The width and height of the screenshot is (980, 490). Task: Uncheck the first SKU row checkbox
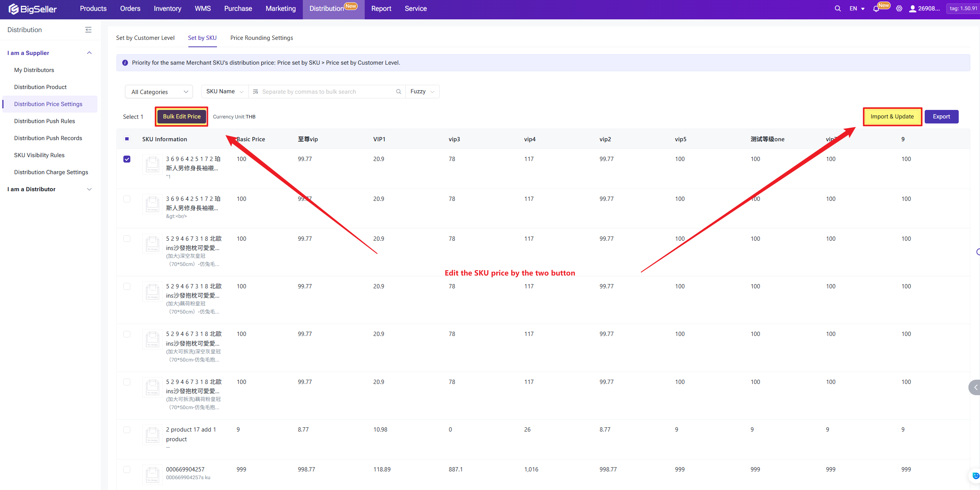[x=127, y=159]
